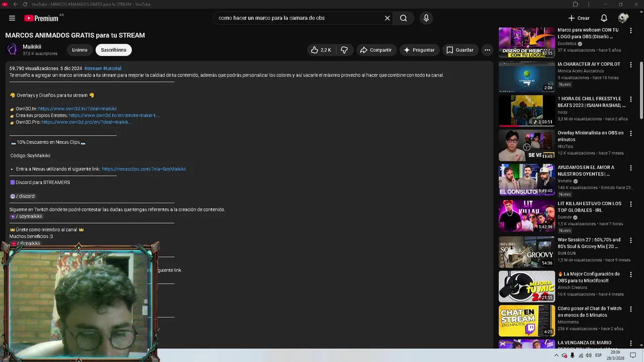This screenshot has height=362, width=644.
Task: Subscribe with the Suscribirme button
Action: click(114, 50)
